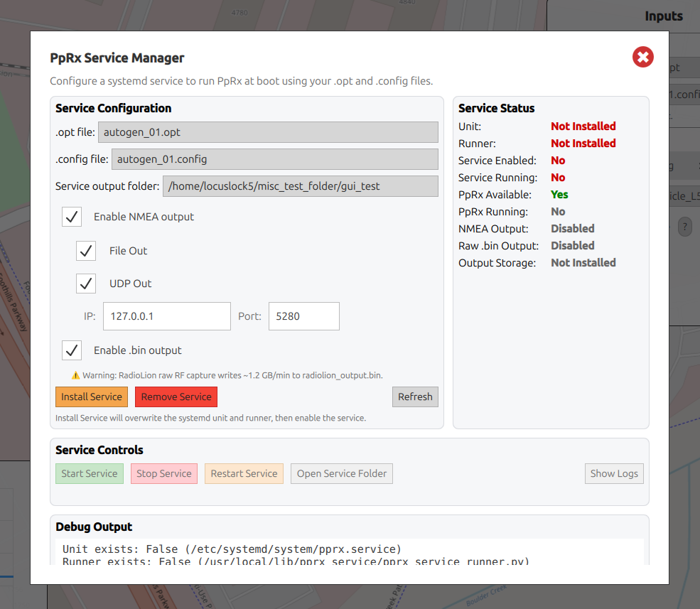Click the Service Controls heading
The width and height of the screenshot is (700, 609).
click(x=99, y=450)
